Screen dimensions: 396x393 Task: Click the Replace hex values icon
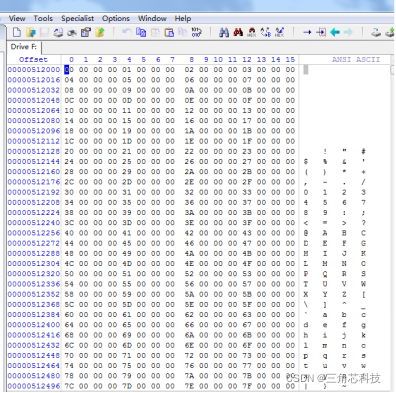point(279,32)
